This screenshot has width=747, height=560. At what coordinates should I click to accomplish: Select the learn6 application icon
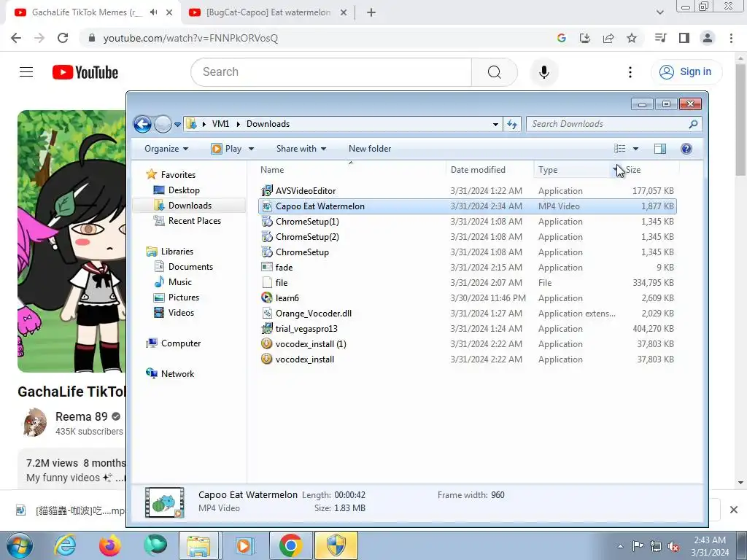pos(267,298)
